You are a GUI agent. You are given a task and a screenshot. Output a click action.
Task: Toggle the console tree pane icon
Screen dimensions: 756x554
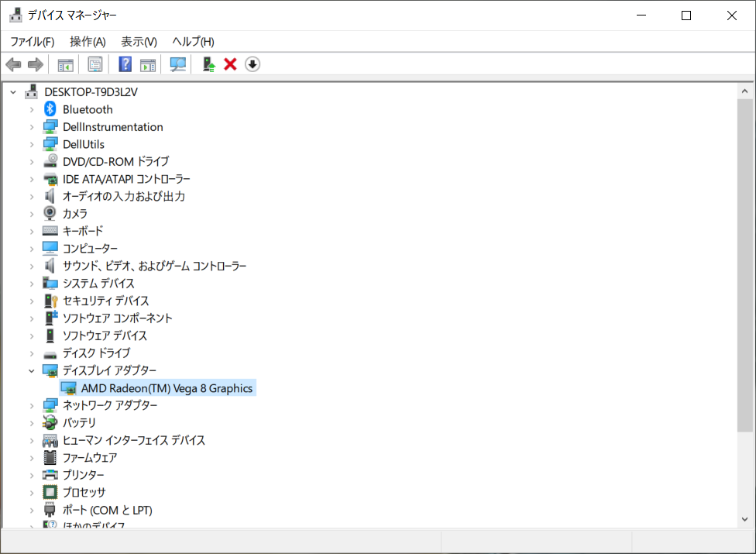66,64
